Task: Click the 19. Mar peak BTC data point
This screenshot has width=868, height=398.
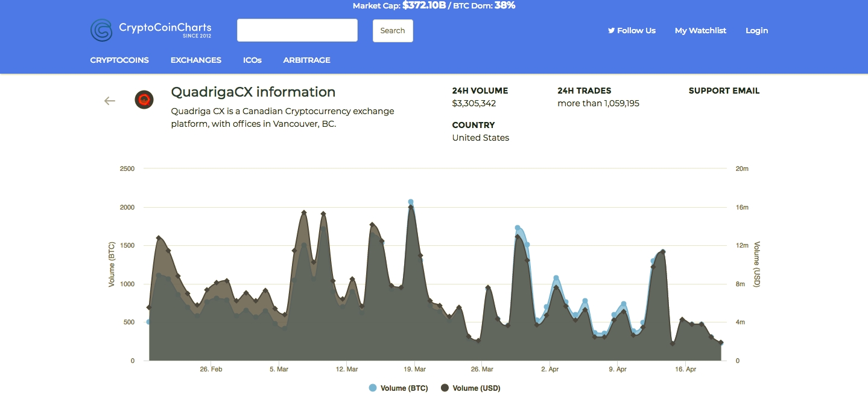Action: tap(411, 202)
